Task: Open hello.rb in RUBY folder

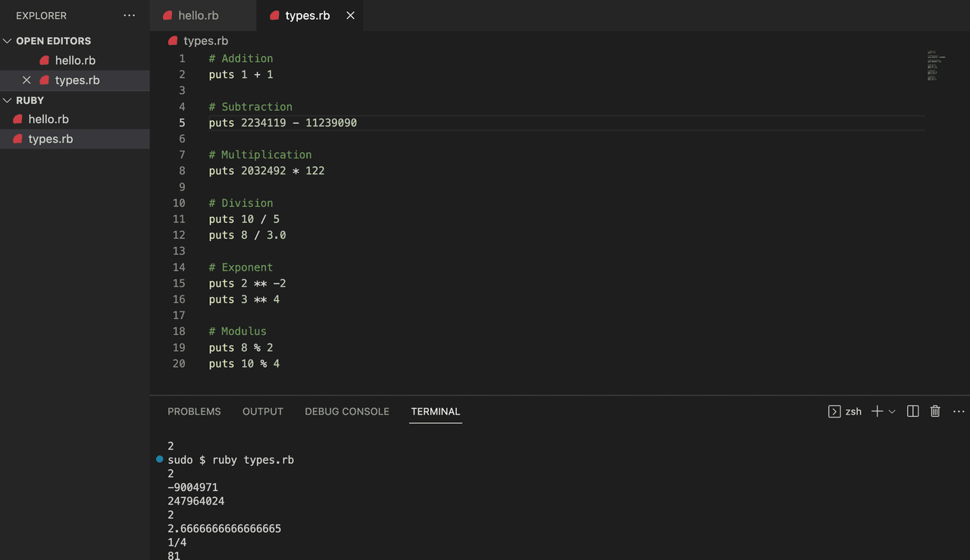Action: (x=75, y=120)
